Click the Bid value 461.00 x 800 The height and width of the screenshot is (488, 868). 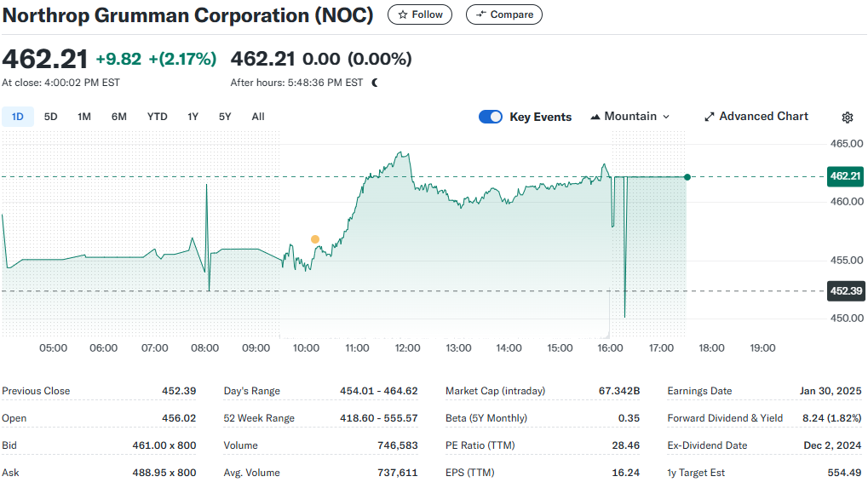[164, 445]
